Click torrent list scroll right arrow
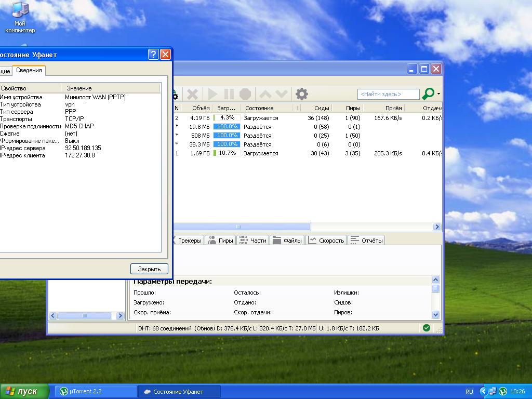 [437, 227]
